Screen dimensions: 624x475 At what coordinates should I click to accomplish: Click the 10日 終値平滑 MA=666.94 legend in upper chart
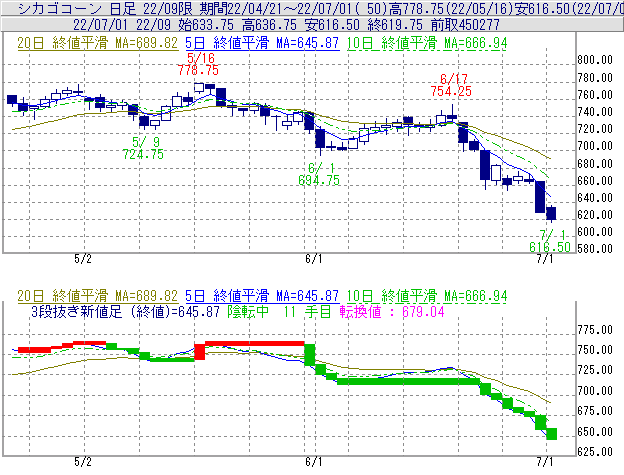pyautogui.click(x=427, y=43)
